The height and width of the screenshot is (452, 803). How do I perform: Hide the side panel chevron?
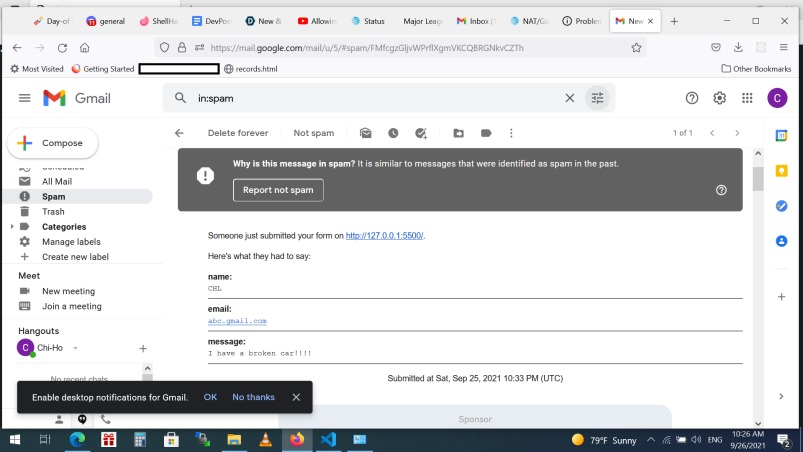pos(781,396)
